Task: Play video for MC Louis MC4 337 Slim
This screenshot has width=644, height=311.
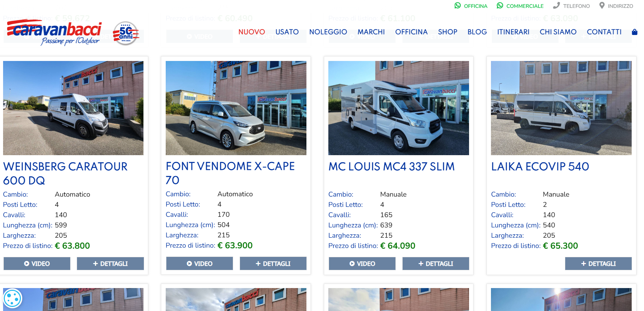Action: click(362, 264)
